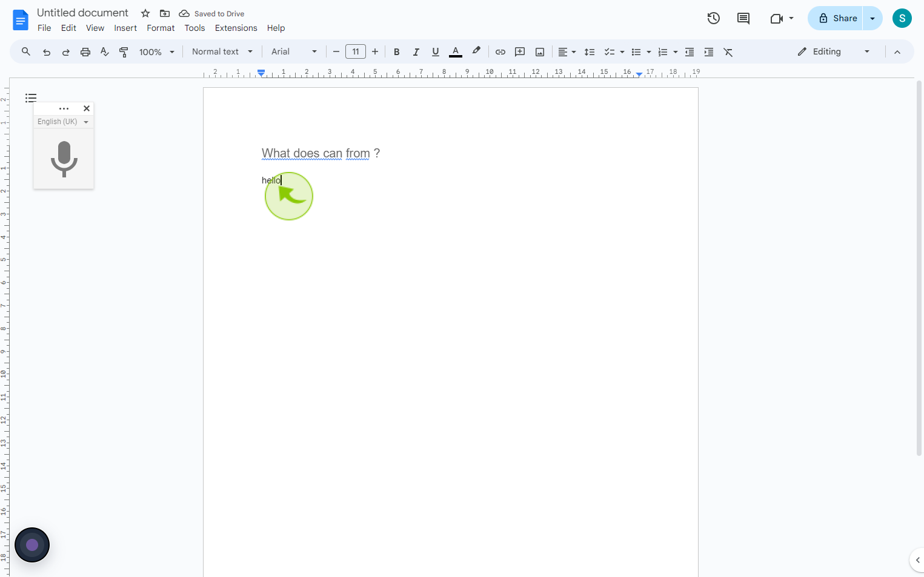Image resolution: width=924 pixels, height=577 pixels.
Task: Open the View menu
Action: pos(95,28)
